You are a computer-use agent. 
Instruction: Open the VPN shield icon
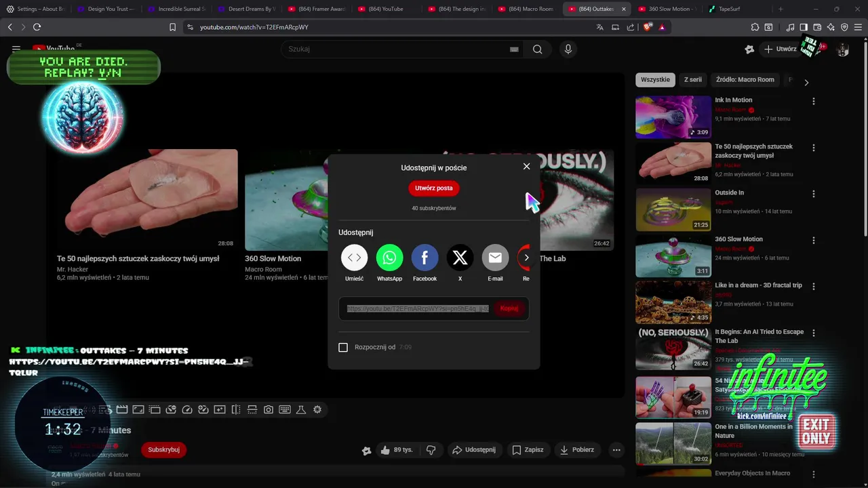click(844, 27)
